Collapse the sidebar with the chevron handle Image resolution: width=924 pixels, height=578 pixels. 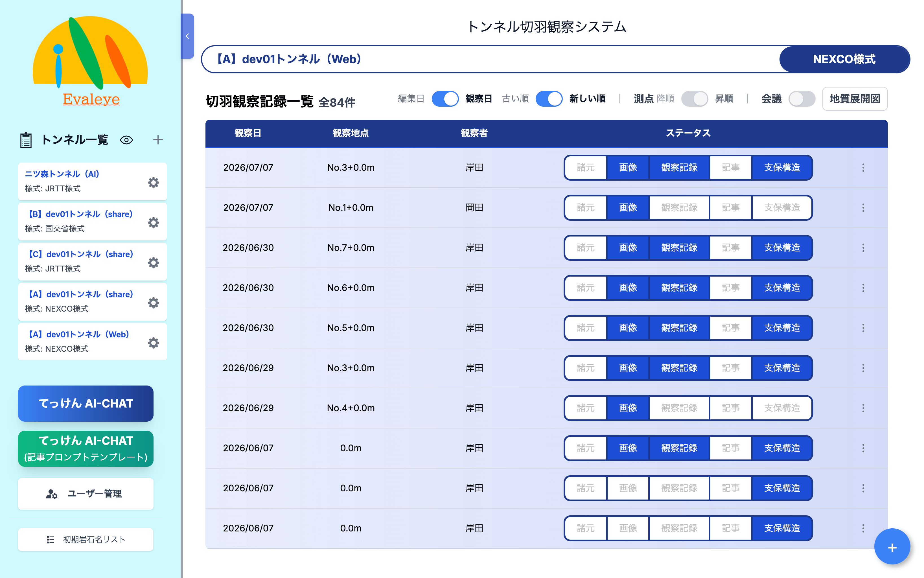pyautogui.click(x=187, y=36)
